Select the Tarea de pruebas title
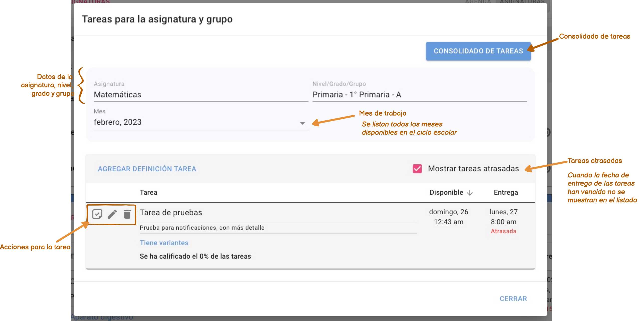 coord(171,212)
